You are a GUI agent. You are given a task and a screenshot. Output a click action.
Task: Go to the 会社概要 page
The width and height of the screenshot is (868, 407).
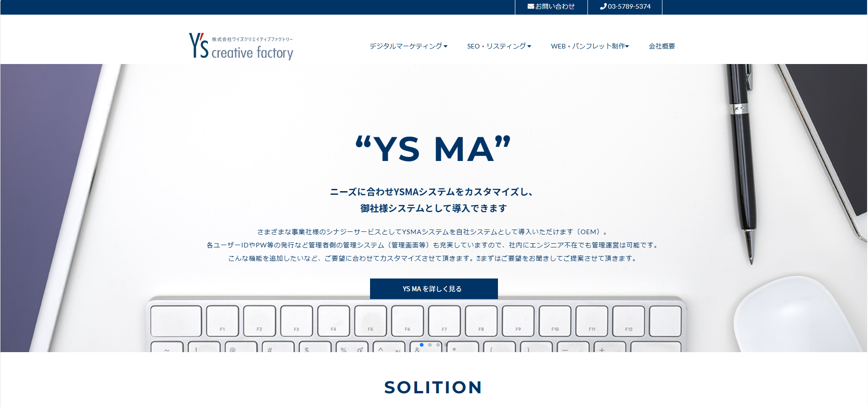pos(662,46)
